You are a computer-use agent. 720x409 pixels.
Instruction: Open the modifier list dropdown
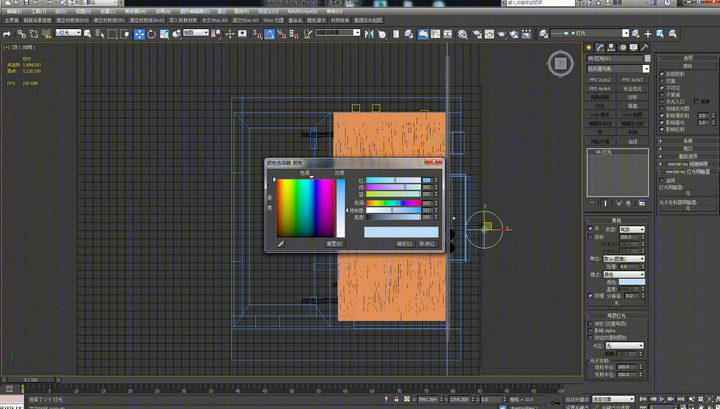click(x=618, y=69)
